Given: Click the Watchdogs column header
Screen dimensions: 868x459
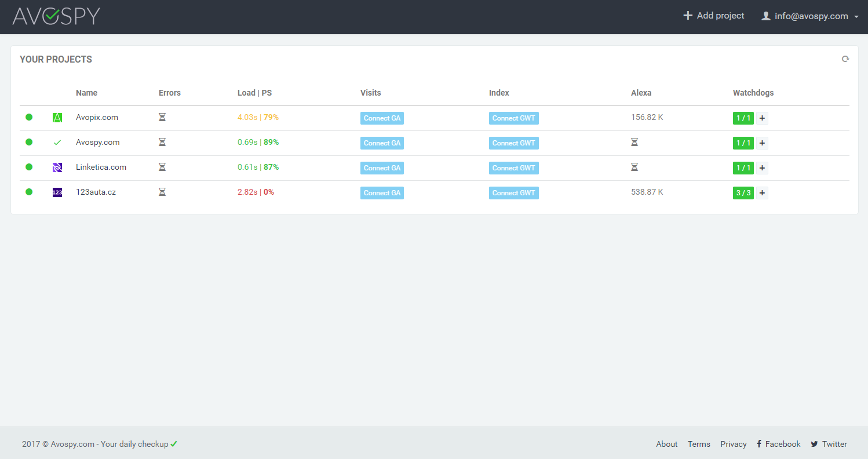Looking at the screenshot, I should coord(753,93).
